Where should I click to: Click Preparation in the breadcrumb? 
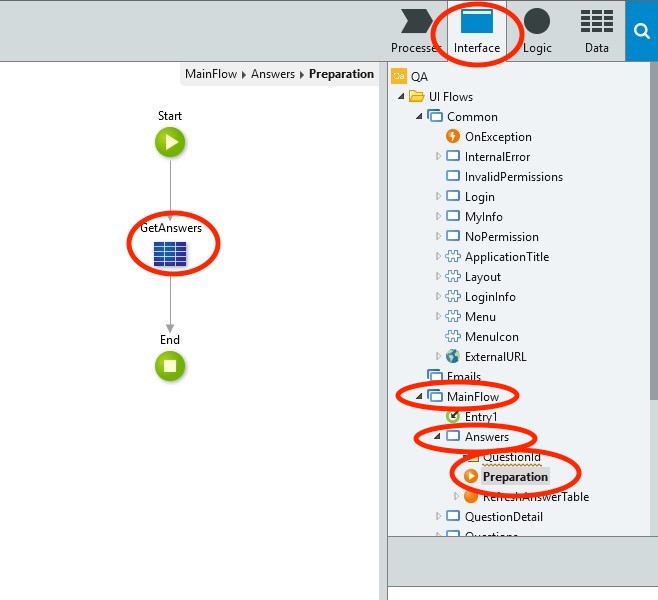point(341,74)
